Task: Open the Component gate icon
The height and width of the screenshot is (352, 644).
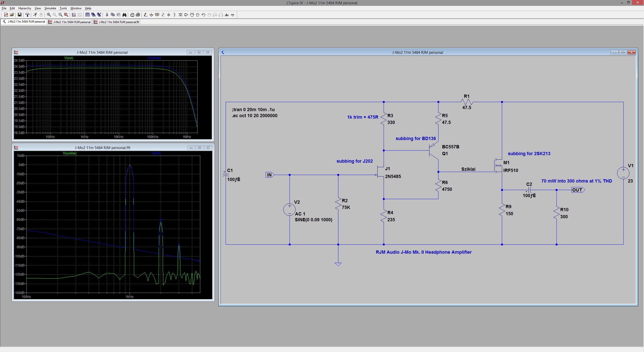Action: pos(186,15)
